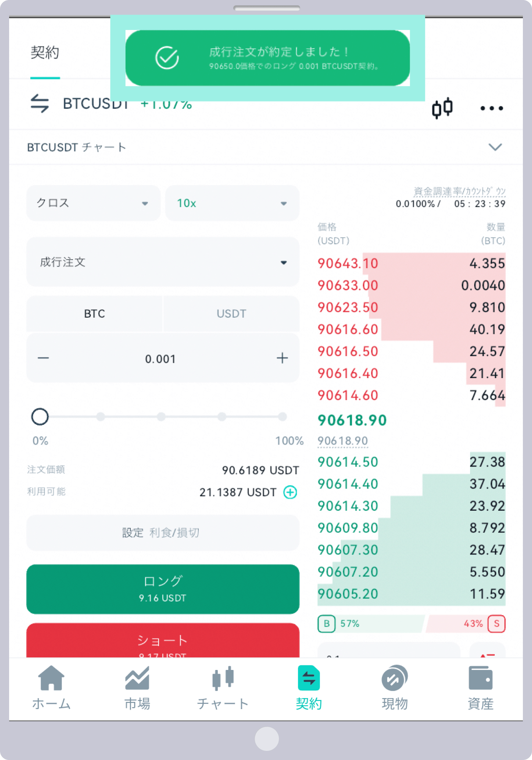The image size is (532, 760).
Task: Expand the BTCUSDT チャート chevron
Action: click(x=495, y=147)
